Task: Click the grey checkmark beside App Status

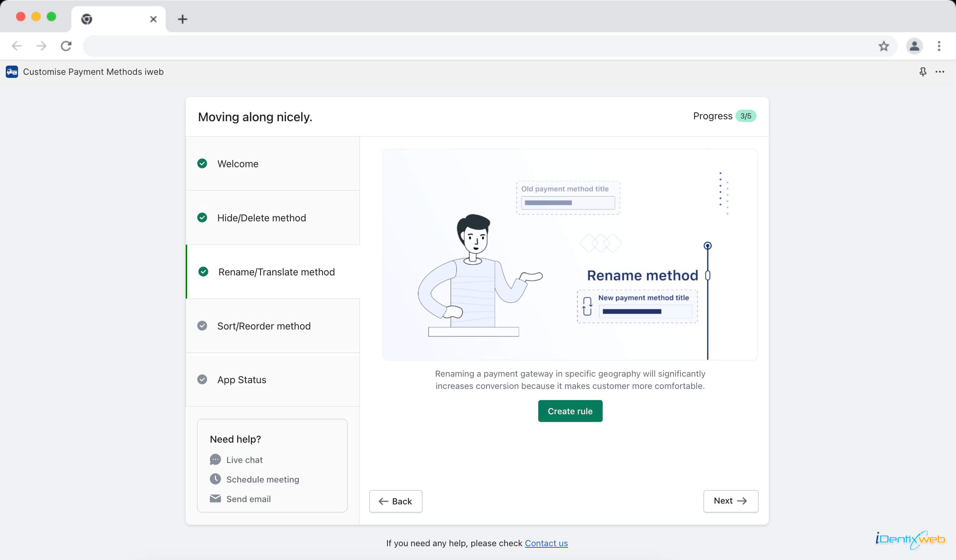Action: 202,379
